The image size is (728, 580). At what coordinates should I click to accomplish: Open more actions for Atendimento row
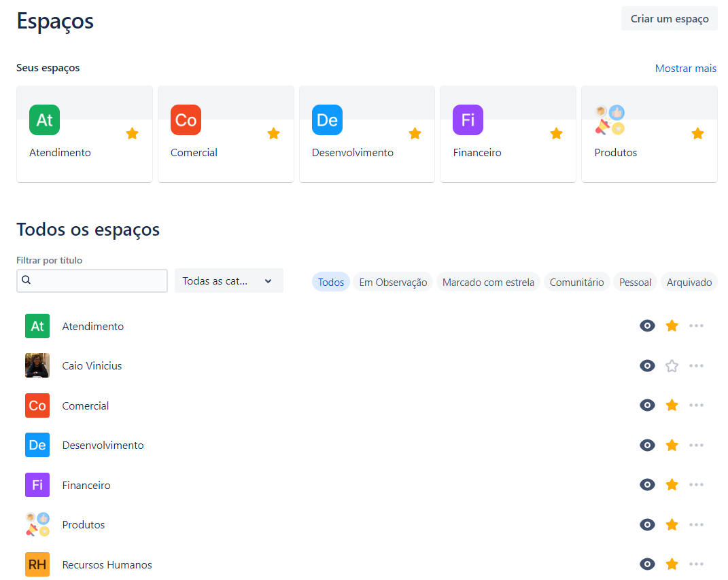[x=697, y=326]
